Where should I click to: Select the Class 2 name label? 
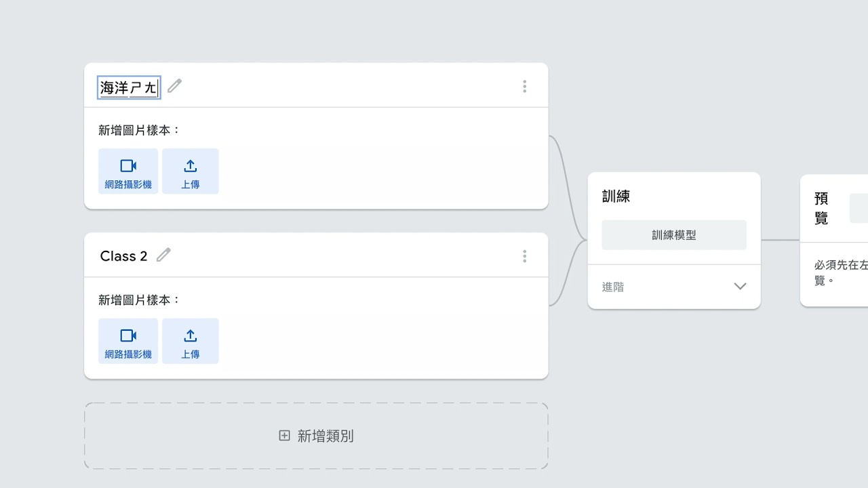click(123, 256)
